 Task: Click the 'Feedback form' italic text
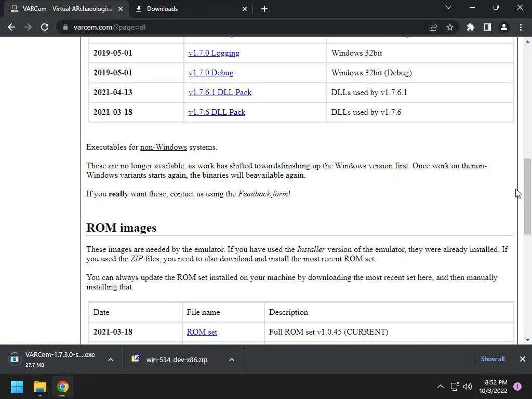263,194
